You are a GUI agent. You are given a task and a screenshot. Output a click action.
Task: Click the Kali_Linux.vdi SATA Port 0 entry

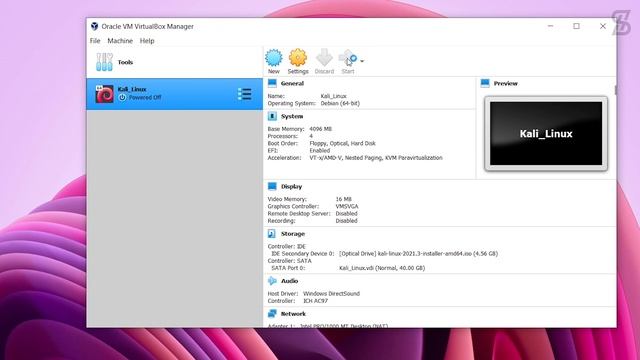pyautogui.click(x=382, y=268)
